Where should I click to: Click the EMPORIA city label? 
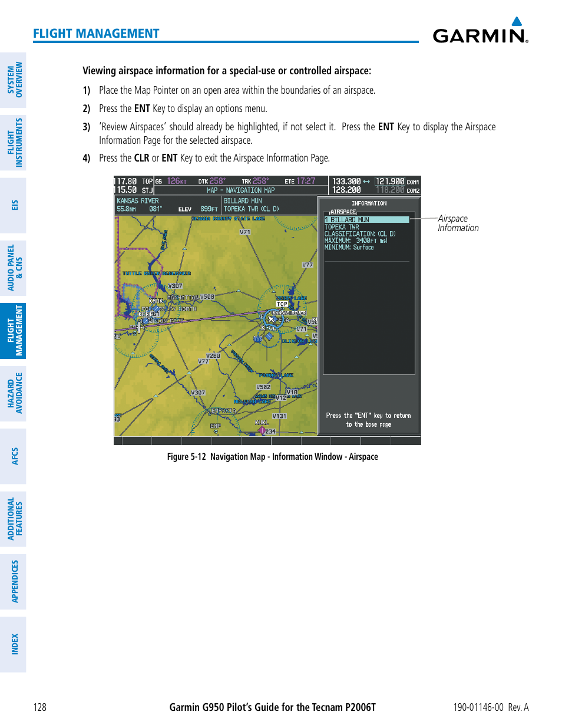pyautogui.click(x=223, y=411)
